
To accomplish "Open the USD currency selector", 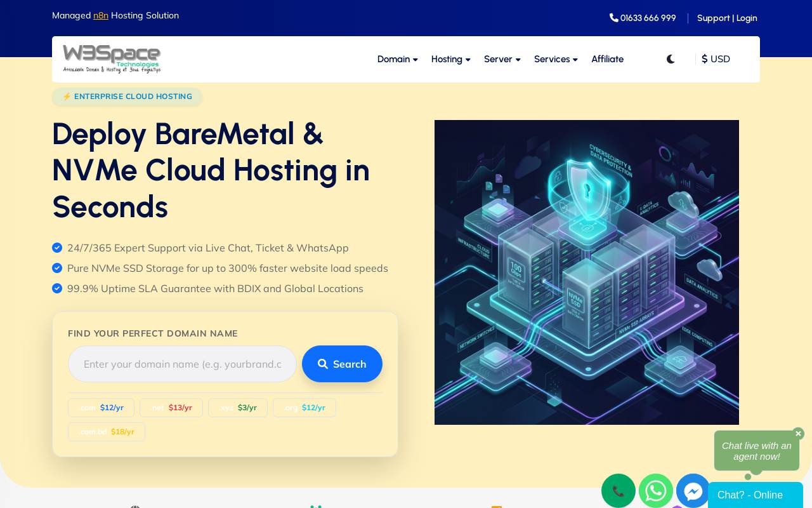I will [x=716, y=59].
